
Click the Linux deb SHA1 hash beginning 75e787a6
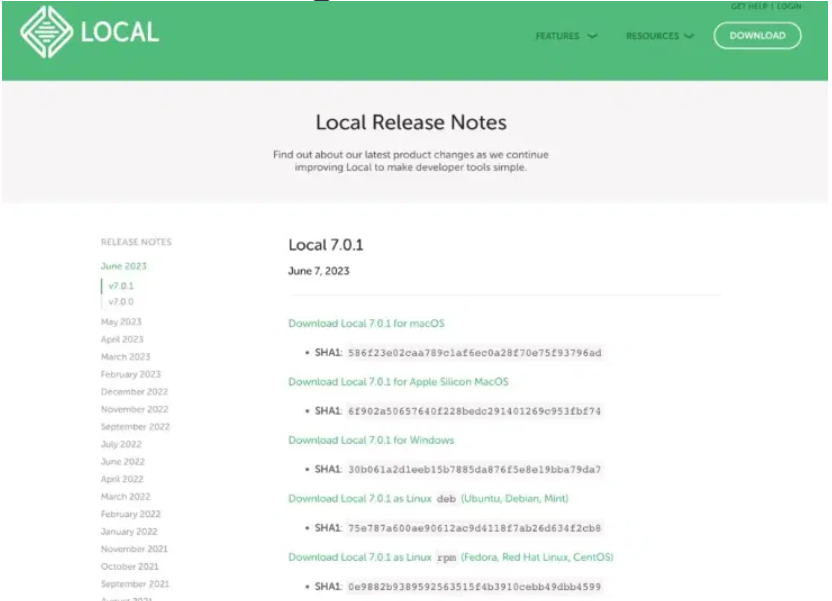(474, 528)
